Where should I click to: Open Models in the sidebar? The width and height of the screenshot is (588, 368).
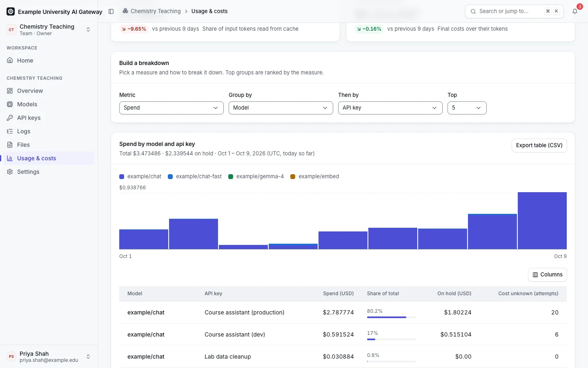(49, 104)
